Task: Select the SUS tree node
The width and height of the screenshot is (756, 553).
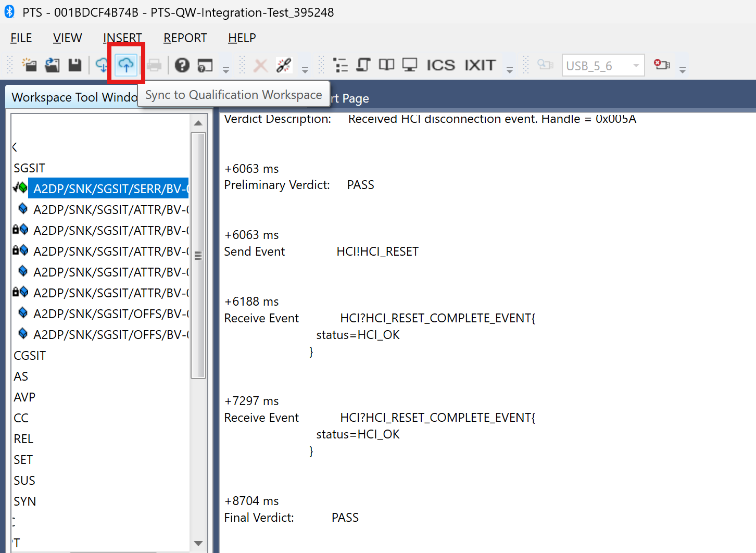Action: pyautogui.click(x=24, y=481)
